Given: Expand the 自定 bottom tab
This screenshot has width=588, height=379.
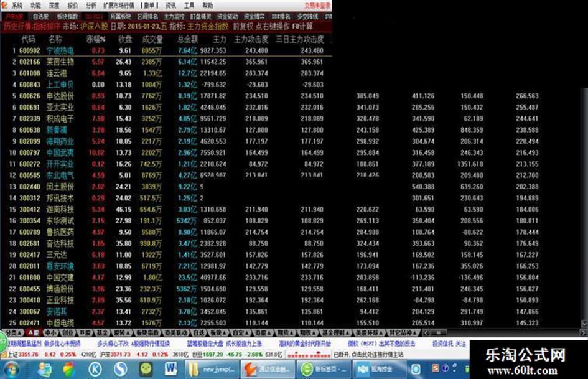Looking at the screenshot, I should coord(240,333).
